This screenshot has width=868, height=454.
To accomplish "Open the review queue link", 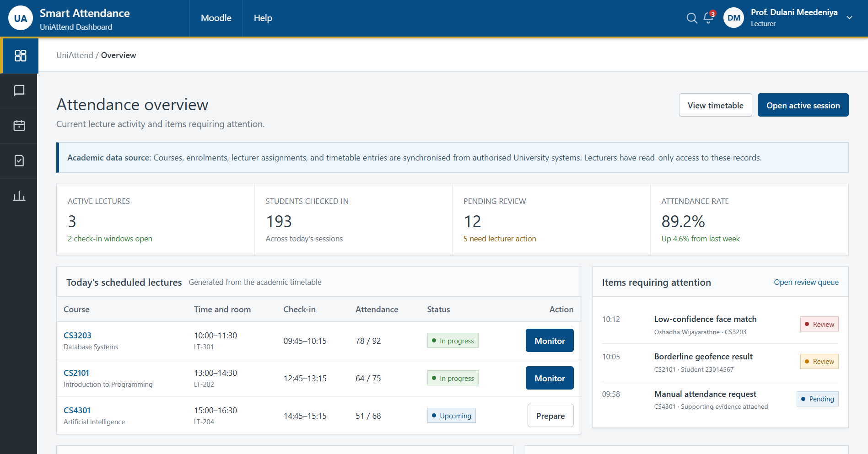I will pos(806,282).
